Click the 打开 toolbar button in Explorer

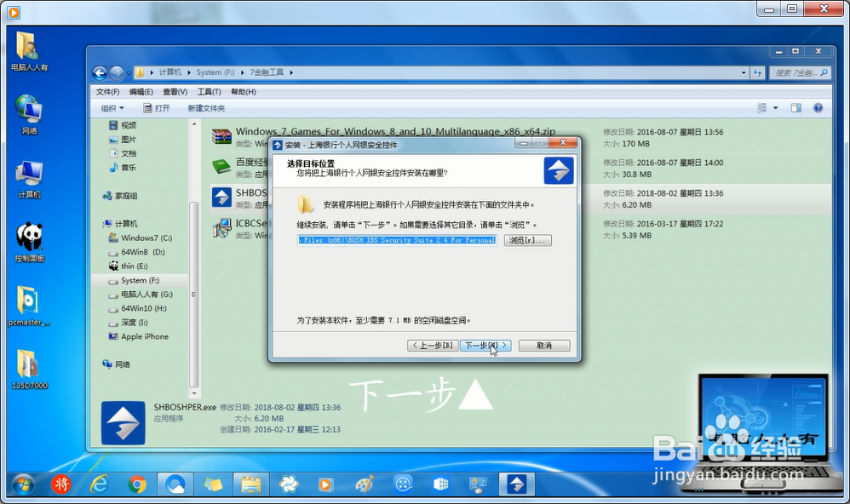[x=157, y=108]
